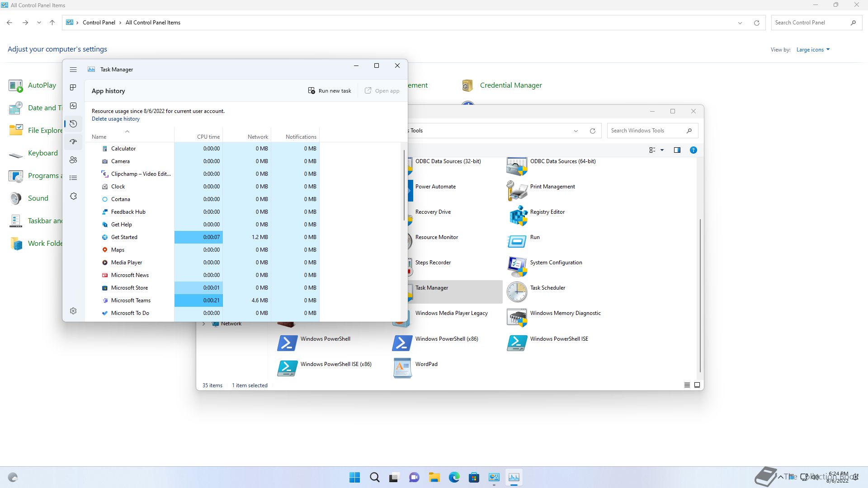
Task: Click Search Windows Tools field
Action: coord(647,131)
